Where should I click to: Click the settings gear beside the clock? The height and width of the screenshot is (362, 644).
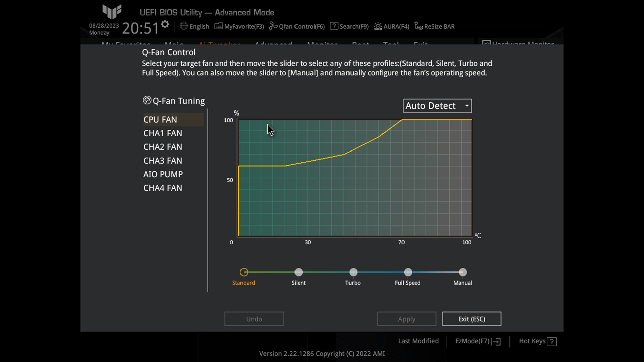click(165, 24)
